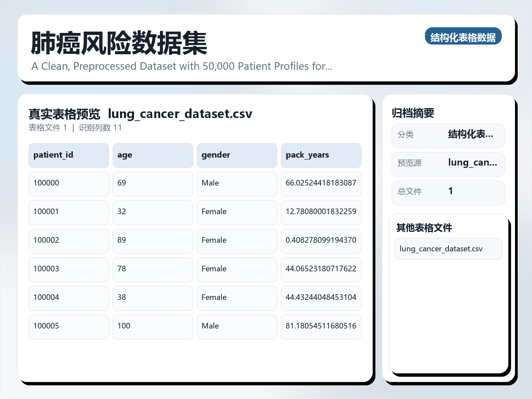Open the truncated 分类 value 结构化表...
This screenshot has width=532, height=399.
point(471,134)
